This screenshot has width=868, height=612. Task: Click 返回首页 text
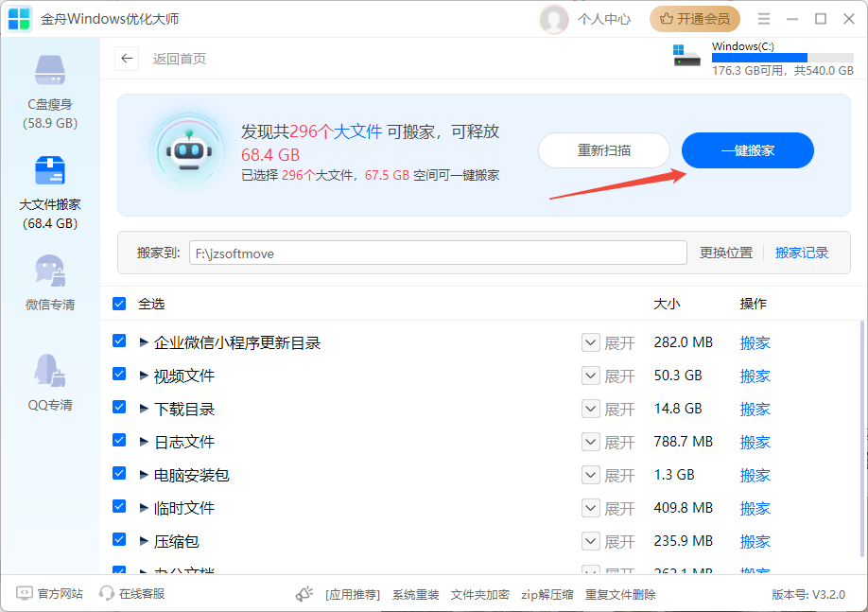(x=180, y=59)
